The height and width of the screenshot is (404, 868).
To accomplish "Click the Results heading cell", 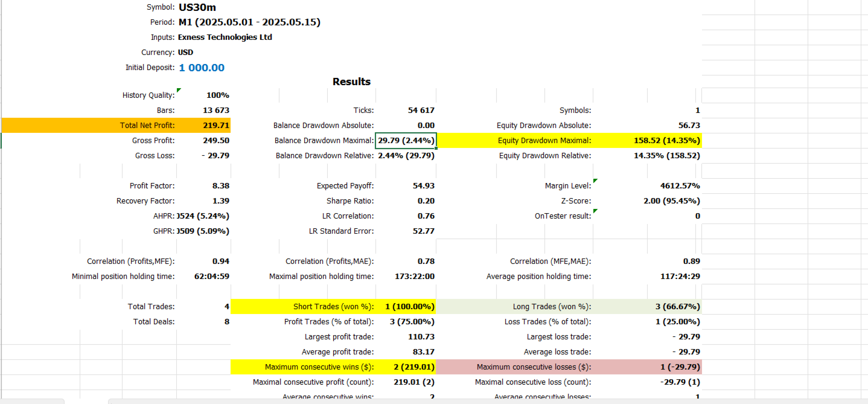I will tap(351, 82).
